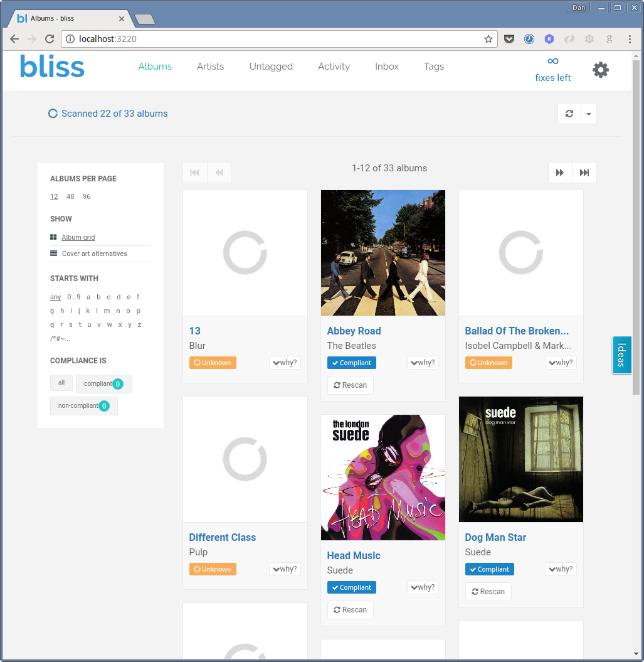Click the grey gear extension icon in browser toolbar
This screenshot has height=662, width=644.
(x=589, y=40)
